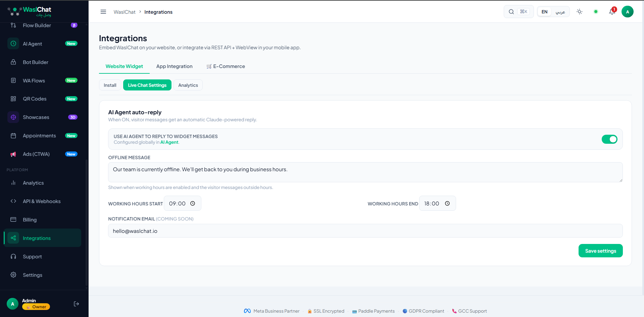This screenshot has width=644, height=317.
Task: Open Showcases in sidebar
Action: pyautogui.click(x=42, y=117)
